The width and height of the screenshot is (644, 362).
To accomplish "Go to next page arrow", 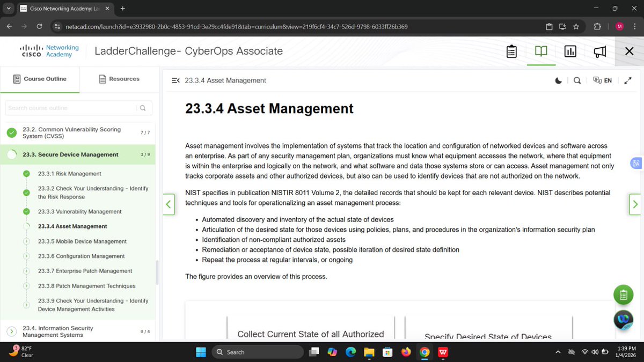I will pos(635,204).
